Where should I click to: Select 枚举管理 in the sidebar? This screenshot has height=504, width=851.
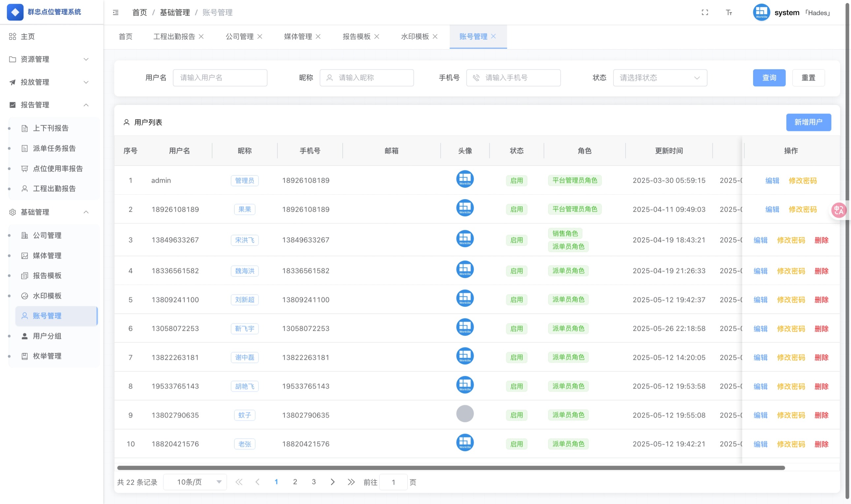point(47,356)
